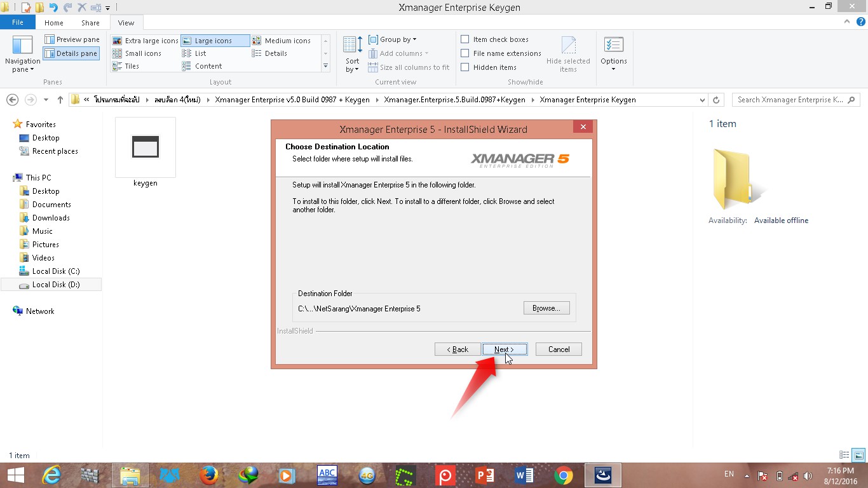Toggle the Preview pane
The image size is (868, 488).
[72, 39]
